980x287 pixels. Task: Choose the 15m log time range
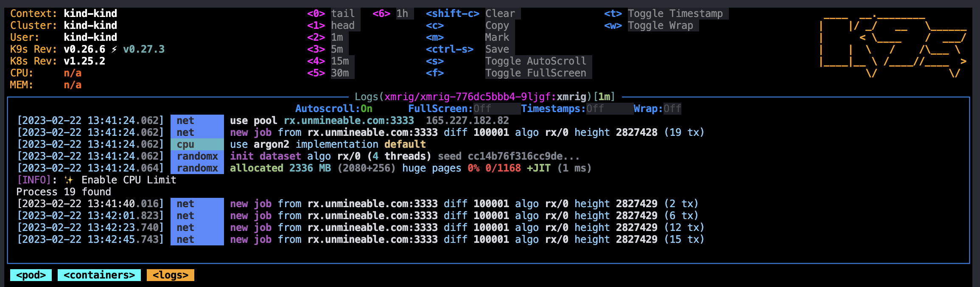pos(340,61)
